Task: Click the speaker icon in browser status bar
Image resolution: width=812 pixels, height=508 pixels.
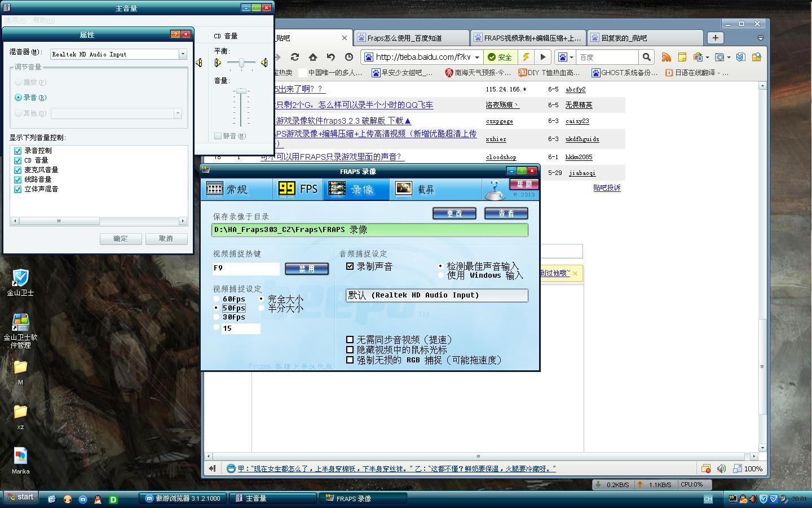Action: (x=721, y=468)
